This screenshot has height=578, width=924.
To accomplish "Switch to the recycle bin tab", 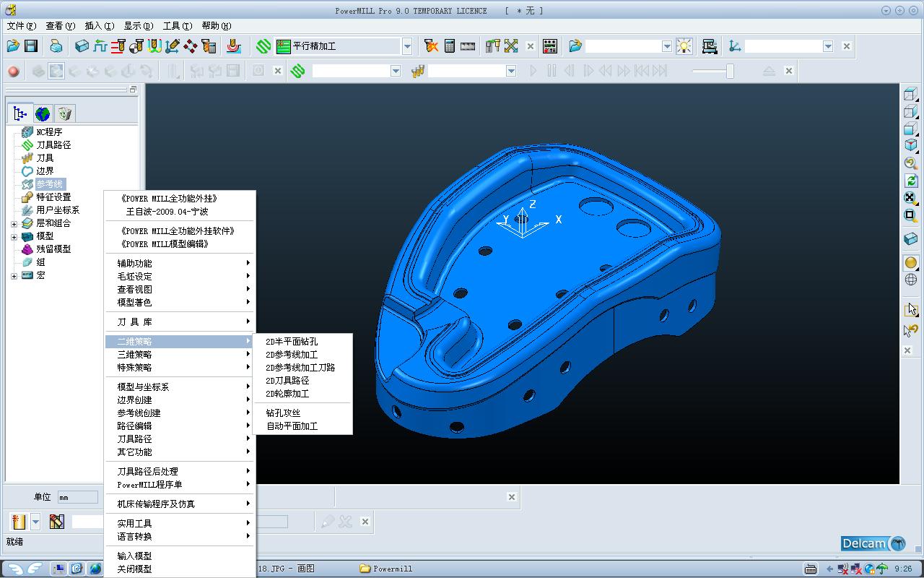I will tap(65, 113).
